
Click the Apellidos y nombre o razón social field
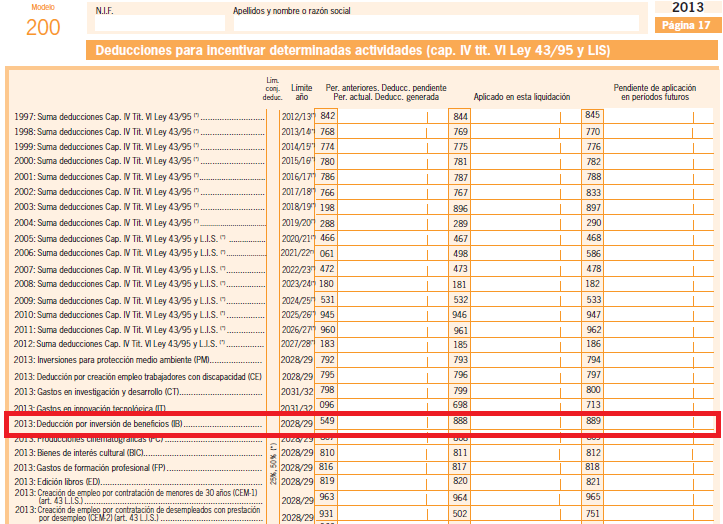tap(436, 23)
